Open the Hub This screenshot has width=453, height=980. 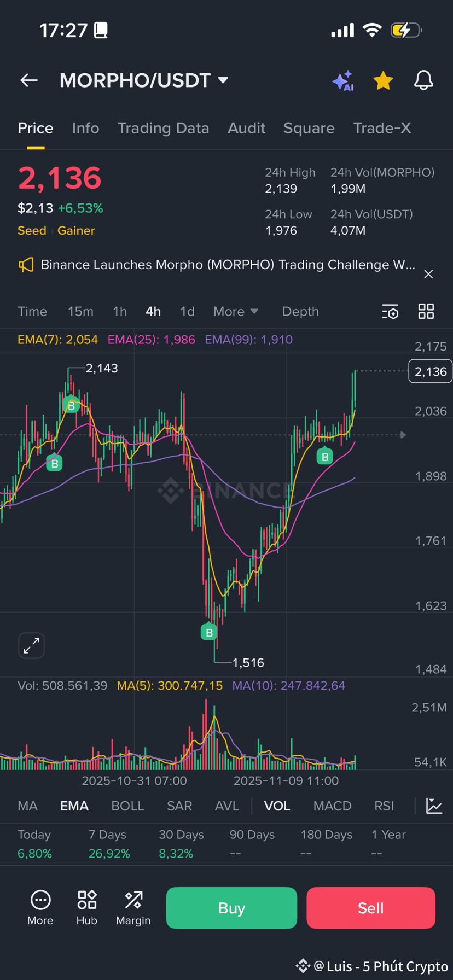tap(87, 908)
